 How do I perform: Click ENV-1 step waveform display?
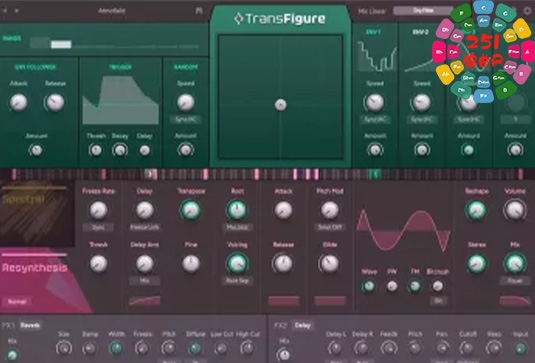[376, 55]
